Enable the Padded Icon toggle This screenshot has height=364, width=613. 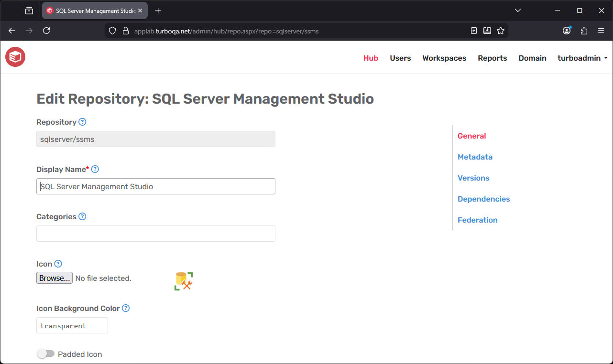(45, 353)
